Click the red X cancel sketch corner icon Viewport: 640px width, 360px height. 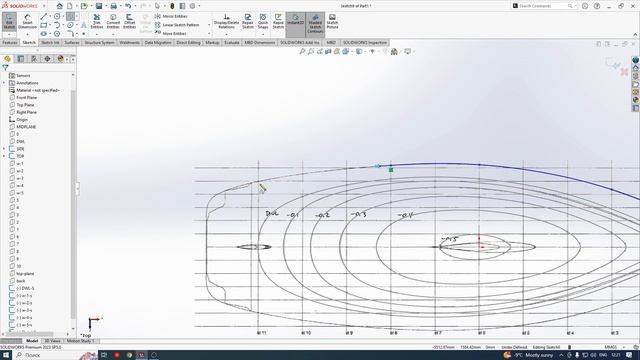624,72
